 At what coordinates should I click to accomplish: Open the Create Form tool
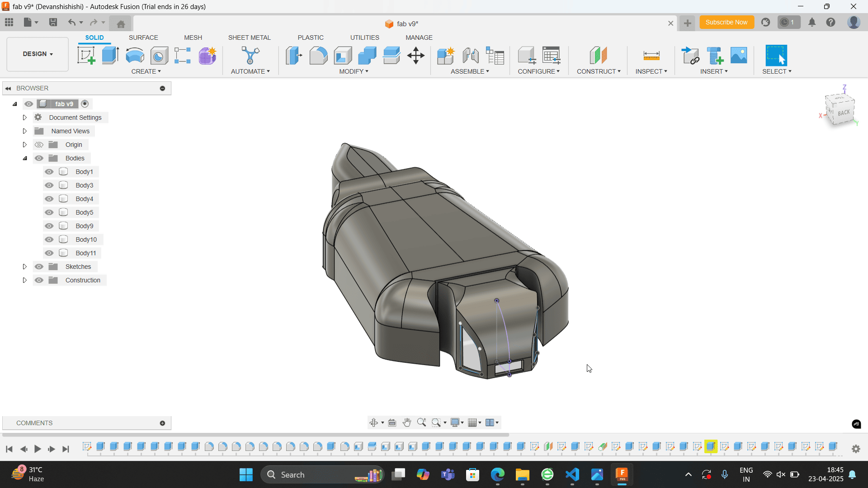[208, 56]
